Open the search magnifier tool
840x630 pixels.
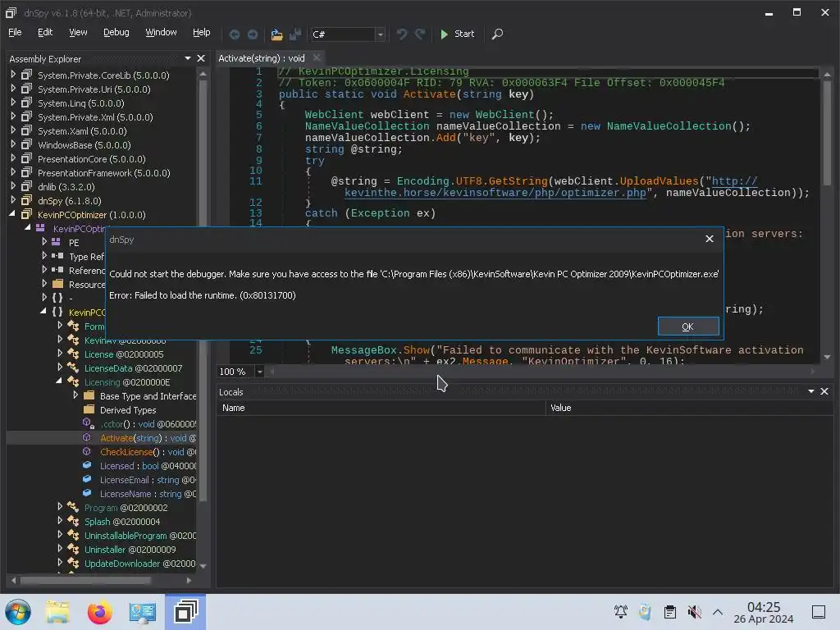497,34
